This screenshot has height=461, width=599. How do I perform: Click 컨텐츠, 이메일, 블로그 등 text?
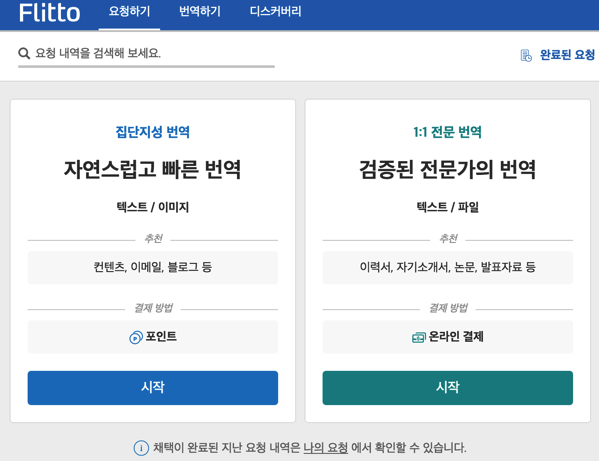152,267
